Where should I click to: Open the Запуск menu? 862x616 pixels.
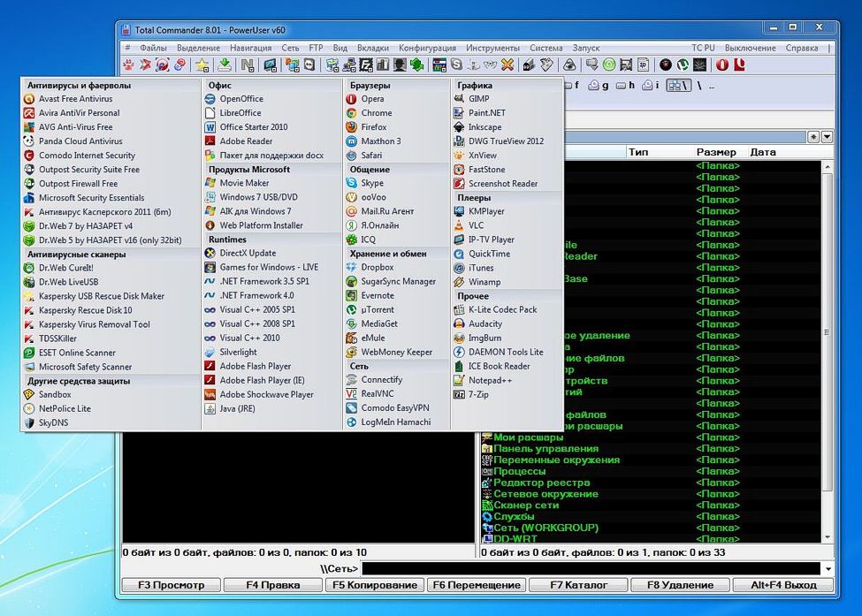point(586,48)
